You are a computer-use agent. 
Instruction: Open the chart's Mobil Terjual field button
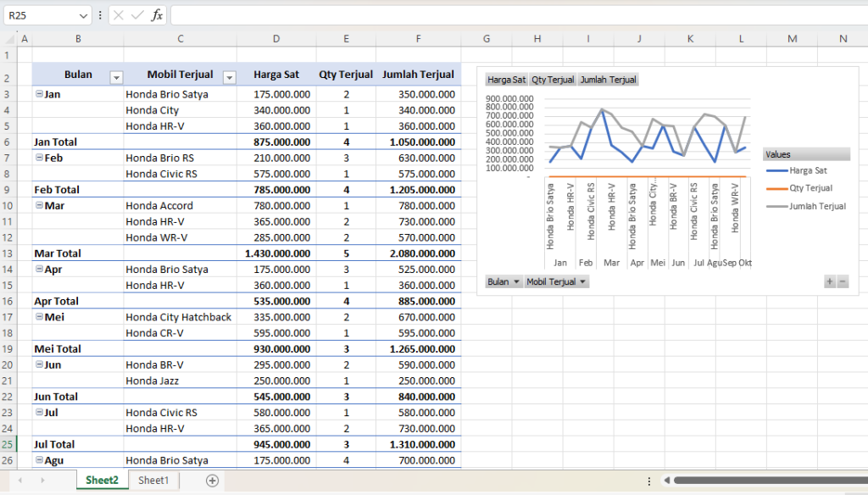coord(556,281)
